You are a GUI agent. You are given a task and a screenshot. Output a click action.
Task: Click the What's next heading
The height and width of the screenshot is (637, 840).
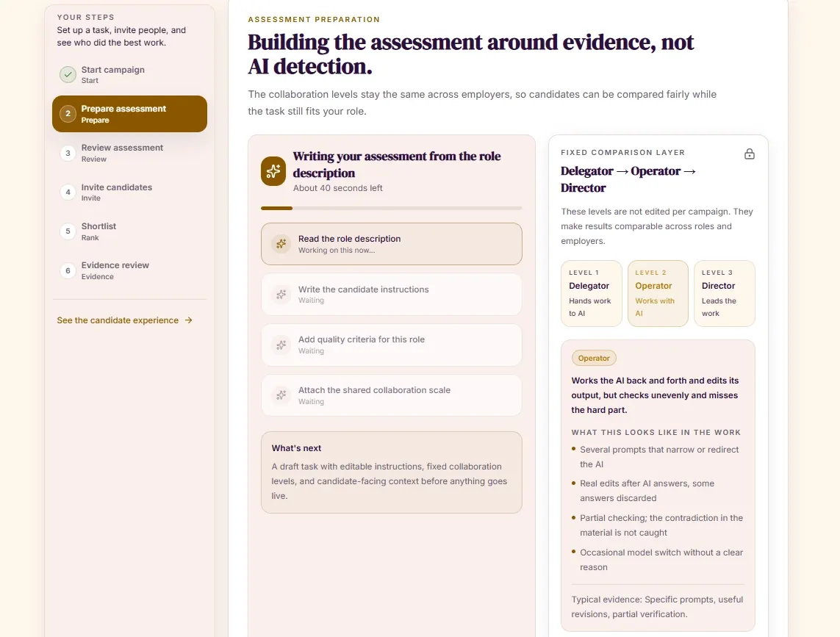296,448
